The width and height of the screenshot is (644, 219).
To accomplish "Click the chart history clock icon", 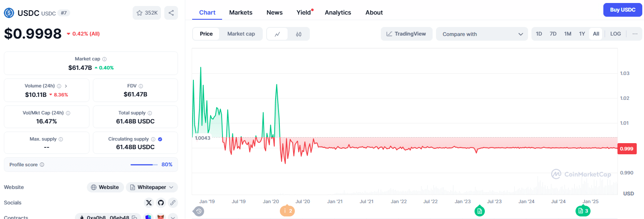I will tap(199, 211).
